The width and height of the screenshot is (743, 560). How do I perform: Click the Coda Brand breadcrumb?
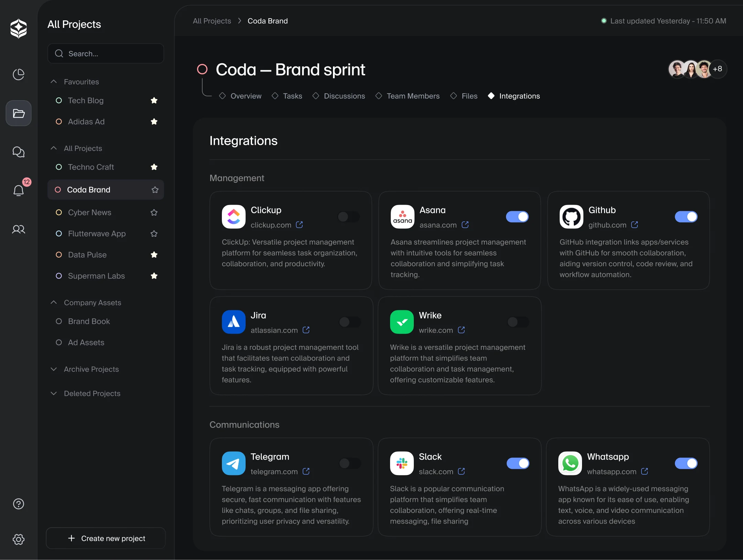coord(268,21)
